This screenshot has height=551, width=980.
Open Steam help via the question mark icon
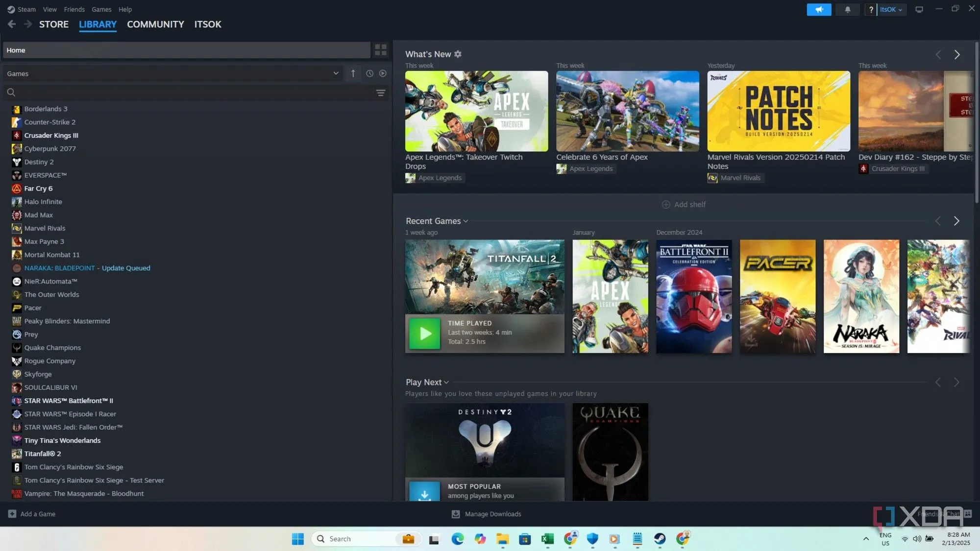point(871,9)
